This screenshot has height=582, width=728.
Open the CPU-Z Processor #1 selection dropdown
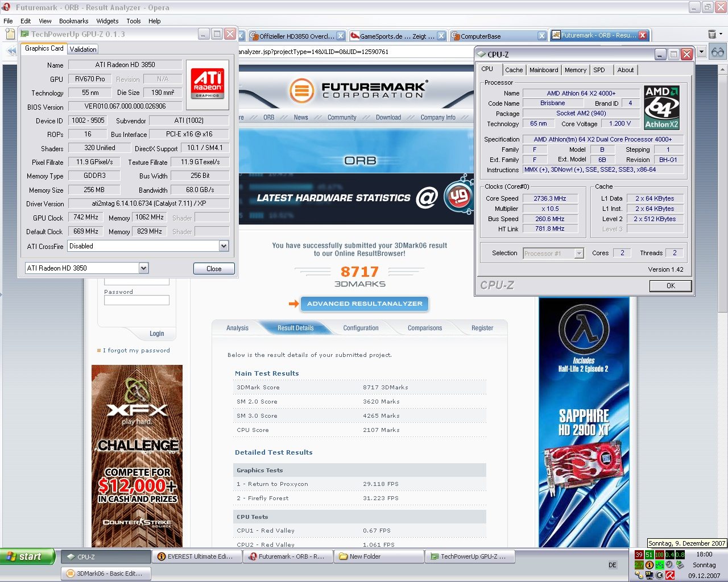pyautogui.click(x=579, y=253)
